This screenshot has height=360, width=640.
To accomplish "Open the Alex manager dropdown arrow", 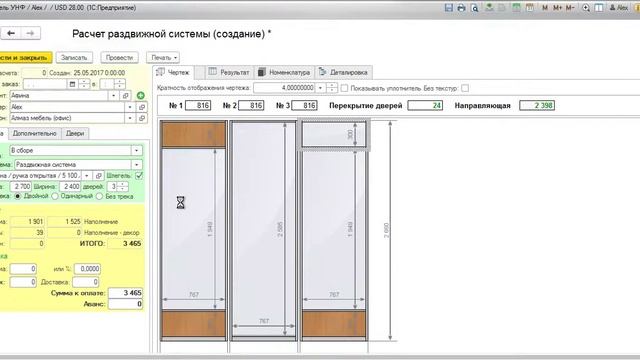I will tap(130, 107).
